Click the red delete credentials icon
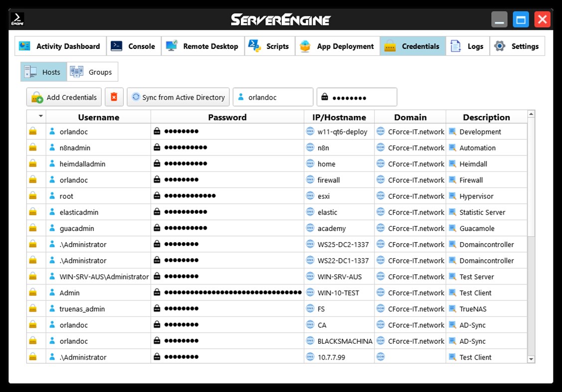The width and height of the screenshot is (562, 392). (114, 97)
